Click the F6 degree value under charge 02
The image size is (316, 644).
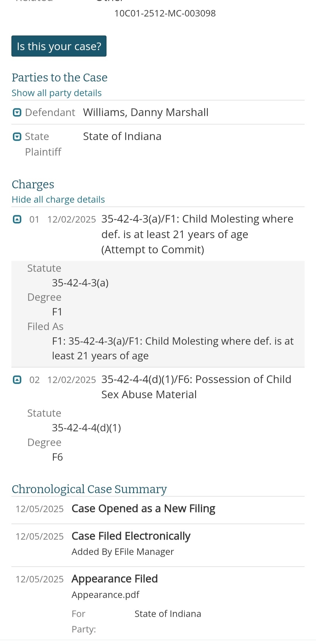[x=57, y=457]
